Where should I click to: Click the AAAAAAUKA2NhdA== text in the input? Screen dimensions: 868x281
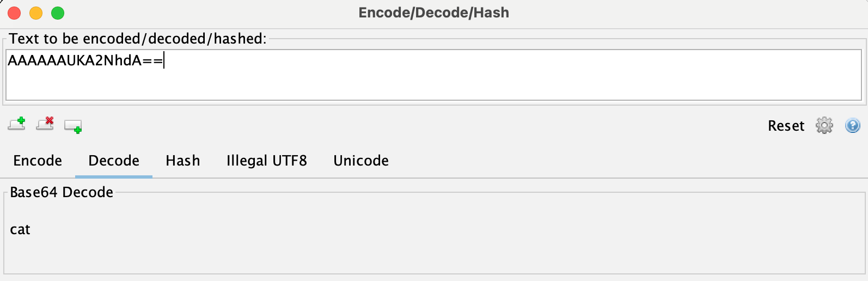[x=85, y=60]
